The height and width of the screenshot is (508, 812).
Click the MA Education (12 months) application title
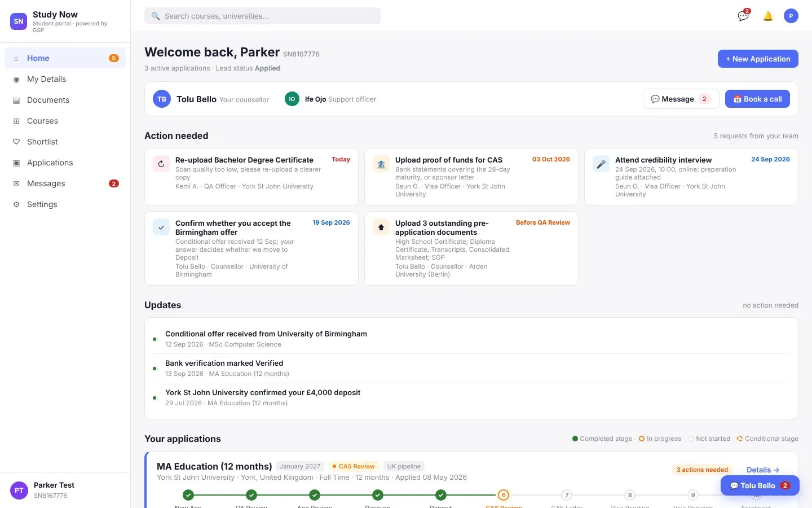(x=214, y=466)
